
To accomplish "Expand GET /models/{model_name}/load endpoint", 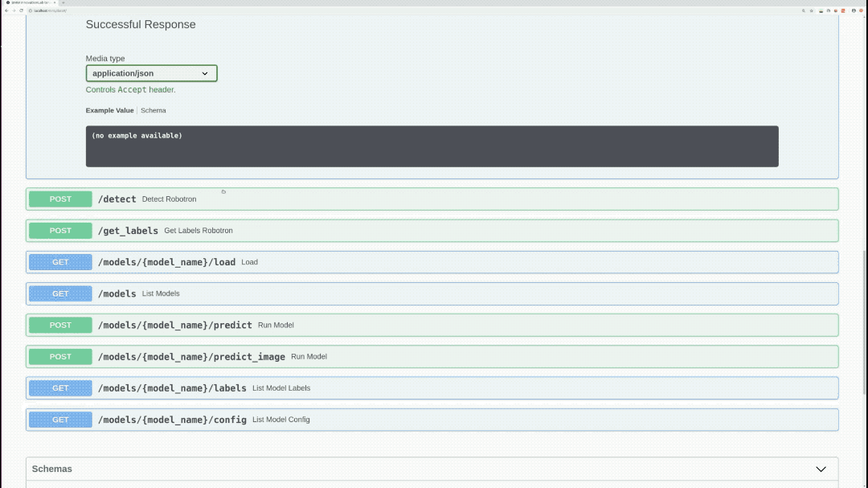I will [432, 262].
